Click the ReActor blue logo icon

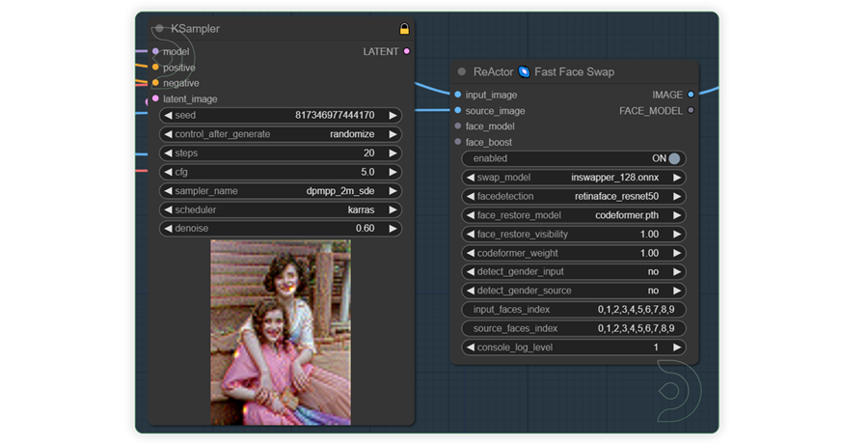[x=524, y=72]
